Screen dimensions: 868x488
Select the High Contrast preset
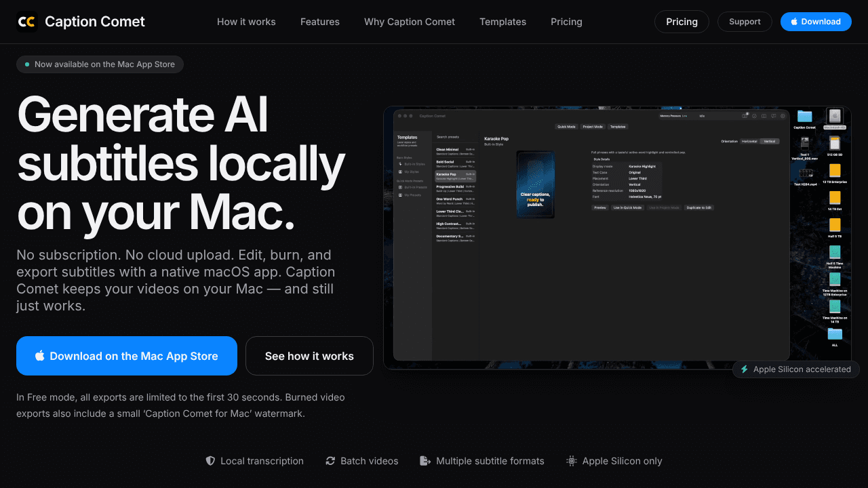pos(456,226)
